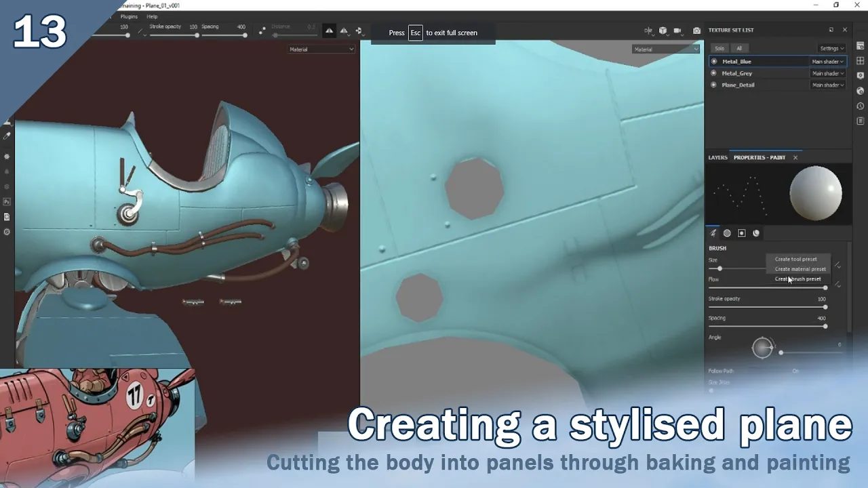Toggle Follow Path On setting
This screenshot has width=868, height=488.
coord(795,371)
